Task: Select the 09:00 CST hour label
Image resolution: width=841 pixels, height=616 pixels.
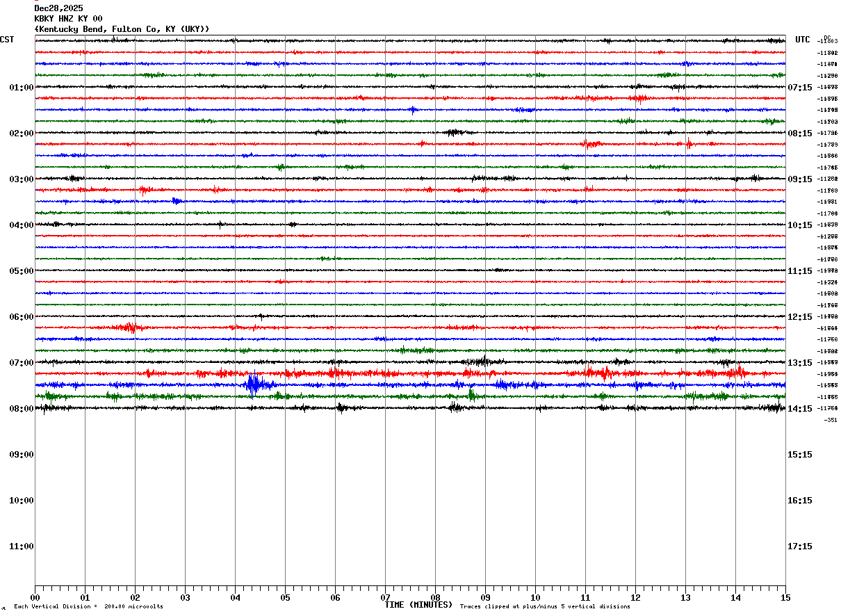Action: [22, 455]
